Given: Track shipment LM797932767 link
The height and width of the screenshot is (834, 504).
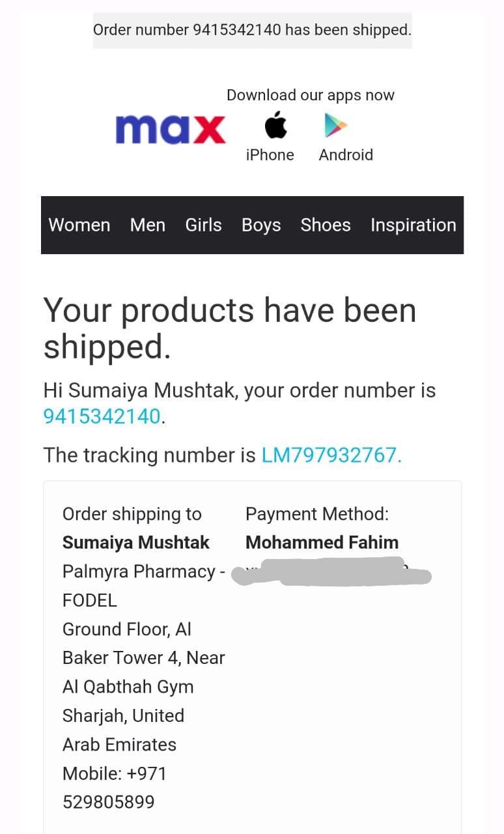Looking at the screenshot, I should coord(331,455).
